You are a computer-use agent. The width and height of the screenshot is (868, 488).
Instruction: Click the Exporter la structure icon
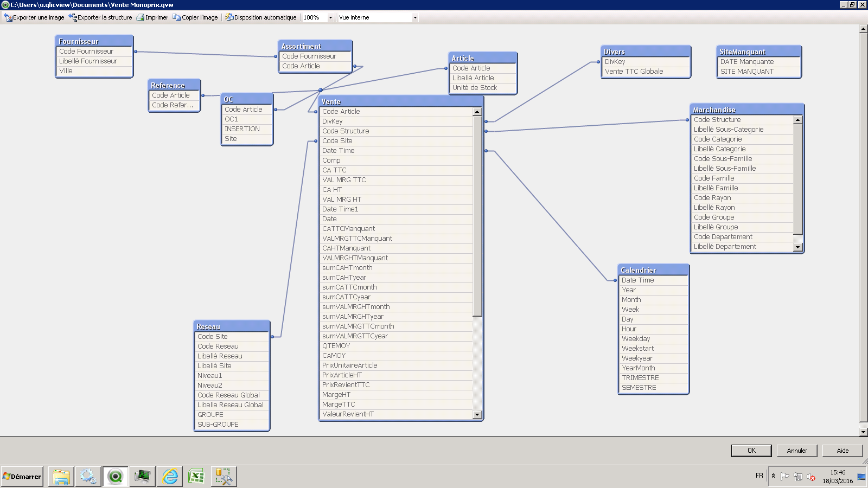pyautogui.click(x=73, y=17)
